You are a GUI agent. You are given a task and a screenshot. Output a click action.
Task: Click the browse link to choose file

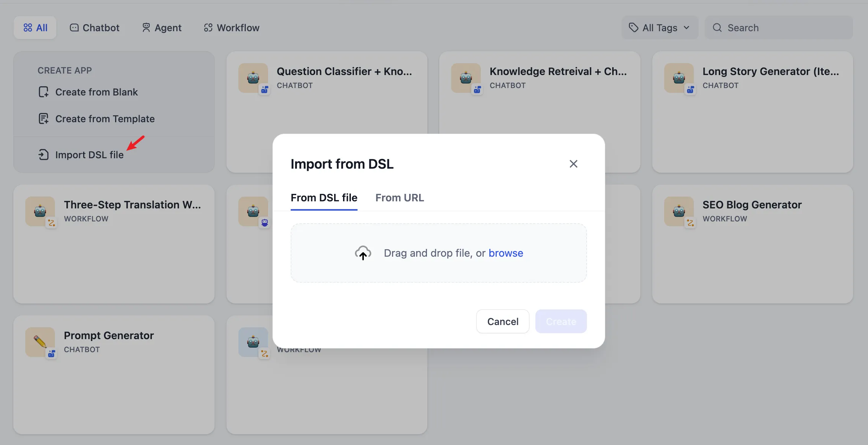[x=506, y=253]
